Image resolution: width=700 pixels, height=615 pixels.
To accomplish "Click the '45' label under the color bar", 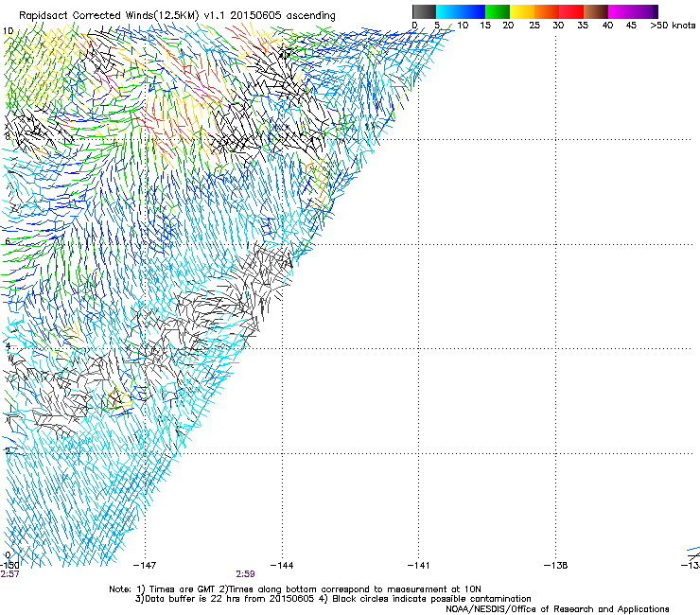I will click(x=631, y=26).
